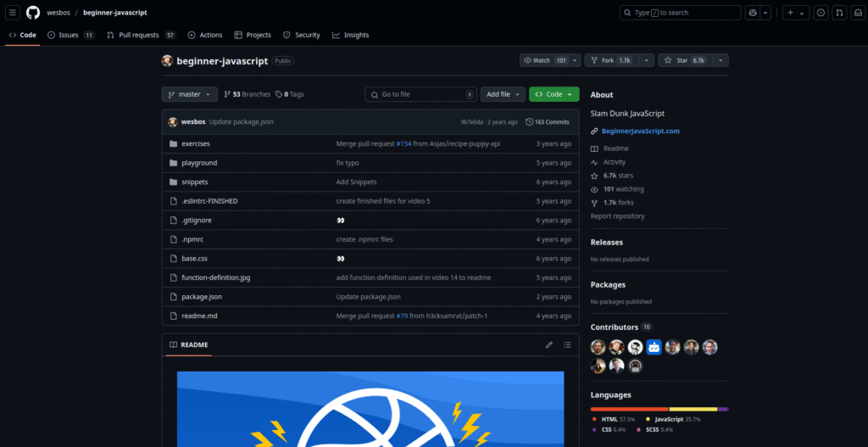This screenshot has width=868, height=447.
Task: View 101 watching in About
Action: tap(617, 189)
